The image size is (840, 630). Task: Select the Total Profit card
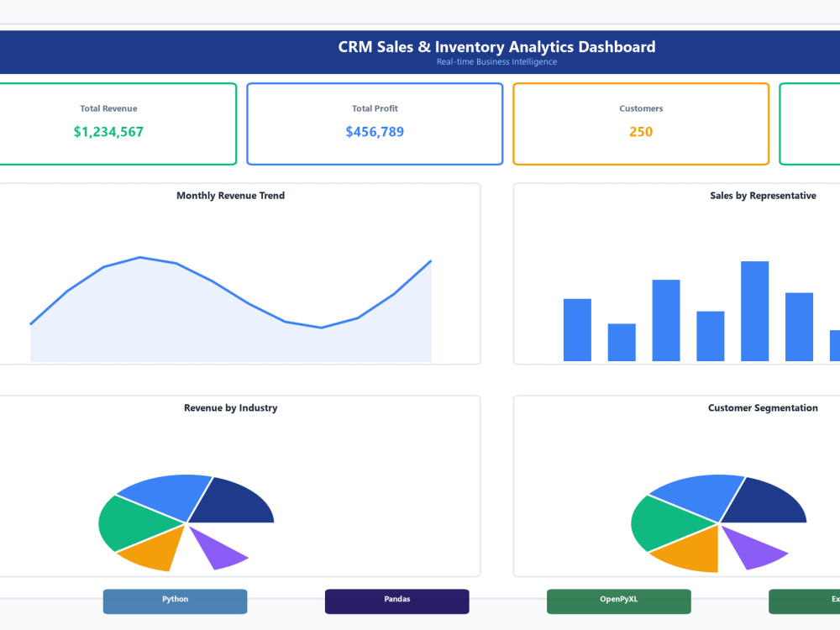tap(375, 123)
